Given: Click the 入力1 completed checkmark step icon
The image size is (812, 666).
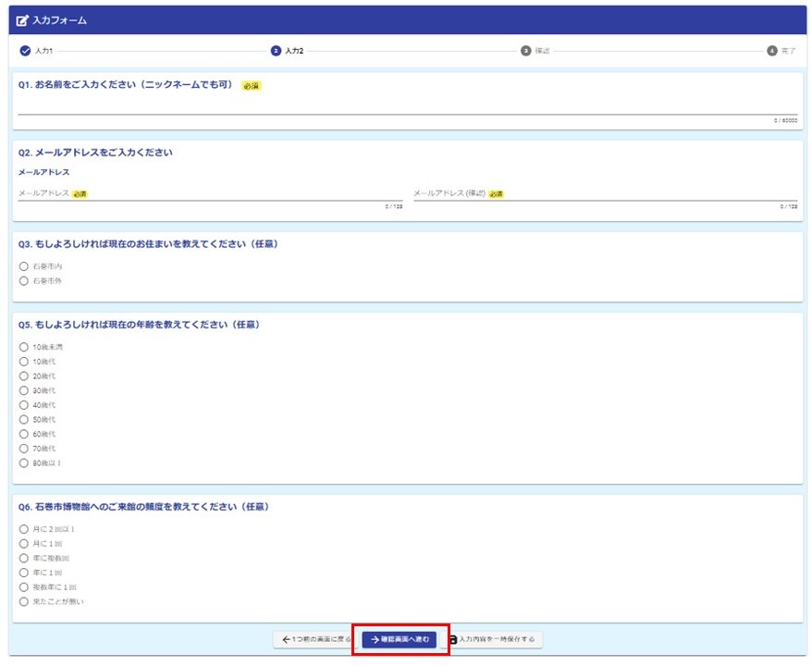Looking at the screenshot, I should tap(25, 51).
